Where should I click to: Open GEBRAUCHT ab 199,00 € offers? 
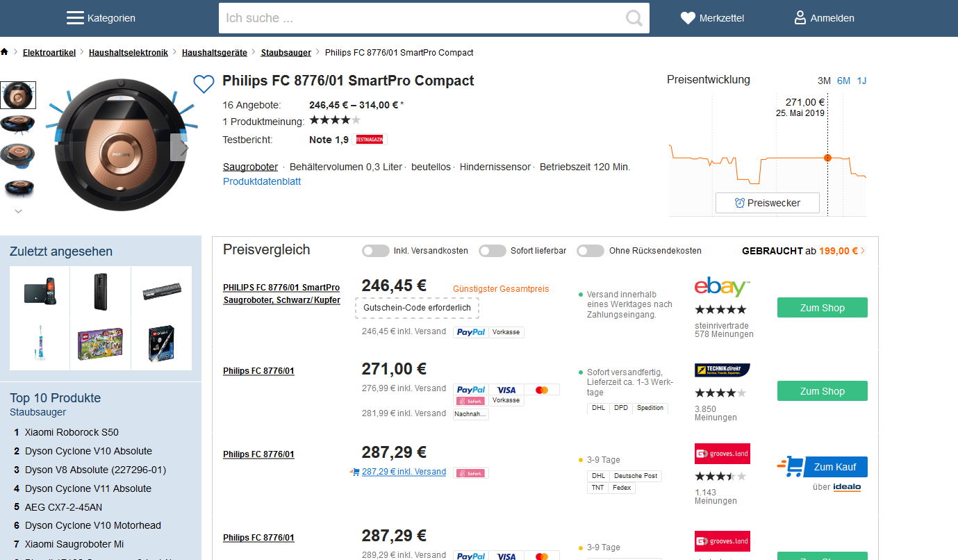804,251
